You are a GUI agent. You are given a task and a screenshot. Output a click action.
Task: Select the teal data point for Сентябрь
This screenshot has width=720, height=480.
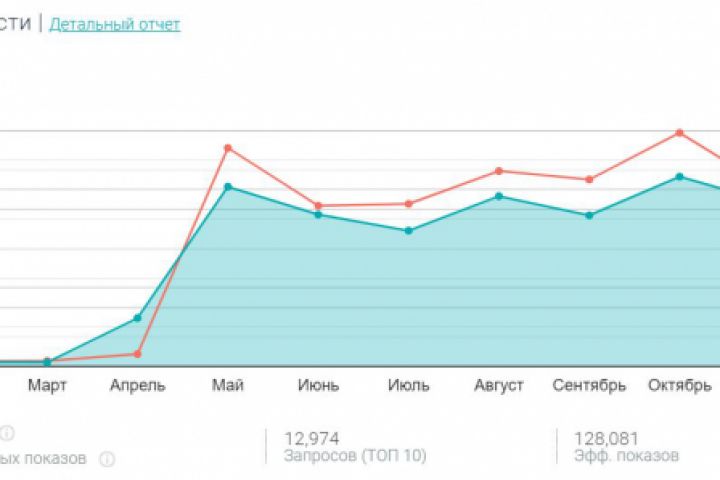(589, 215)
